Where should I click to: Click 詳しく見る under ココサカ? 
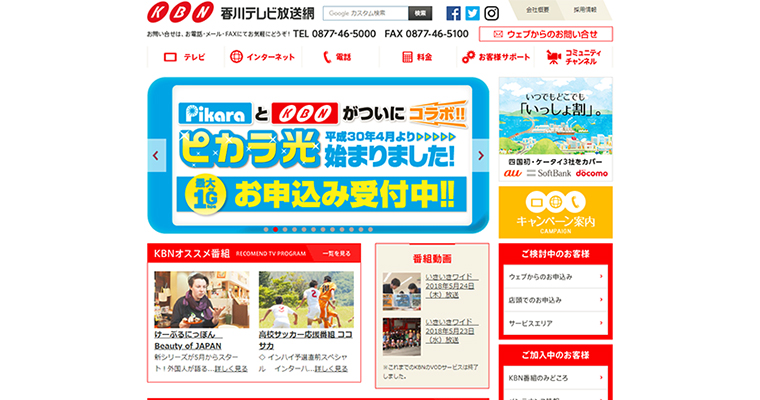(x=331, y=369)
